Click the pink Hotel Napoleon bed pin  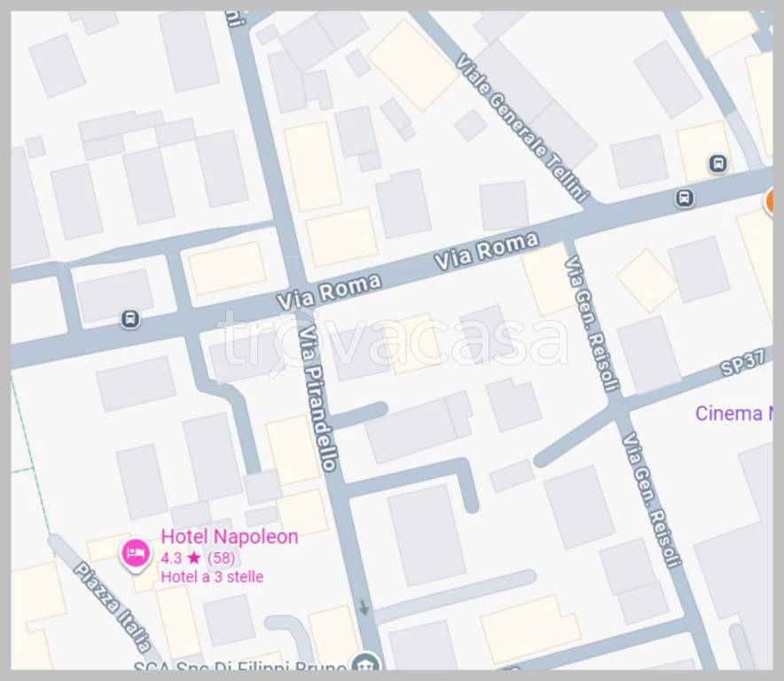coord(135,553)
